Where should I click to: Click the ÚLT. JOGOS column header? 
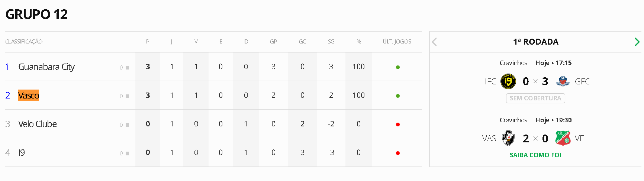click(397, 42)
